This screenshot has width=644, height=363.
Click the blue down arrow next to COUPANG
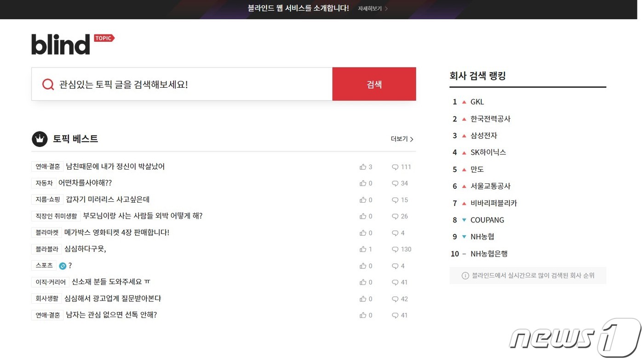[464, 220]
